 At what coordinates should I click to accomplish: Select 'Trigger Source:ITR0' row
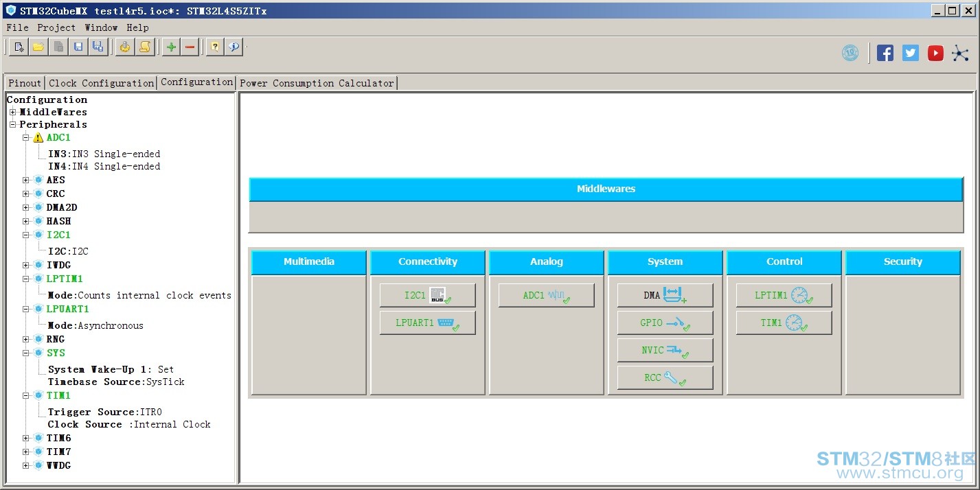104,412
